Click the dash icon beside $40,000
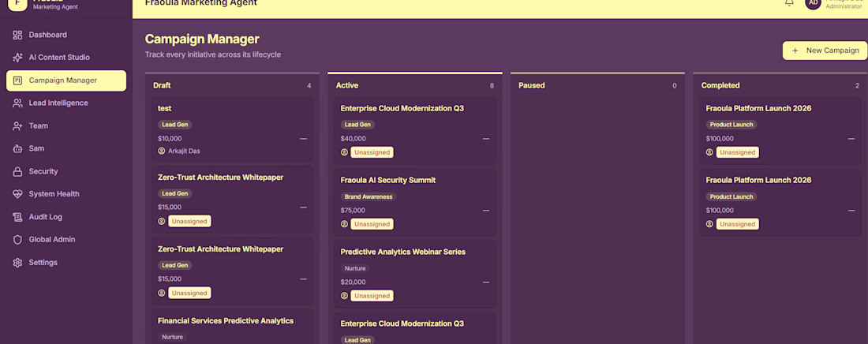The width and height of the screenshot is (868, 344). click(x=486, y=139)
